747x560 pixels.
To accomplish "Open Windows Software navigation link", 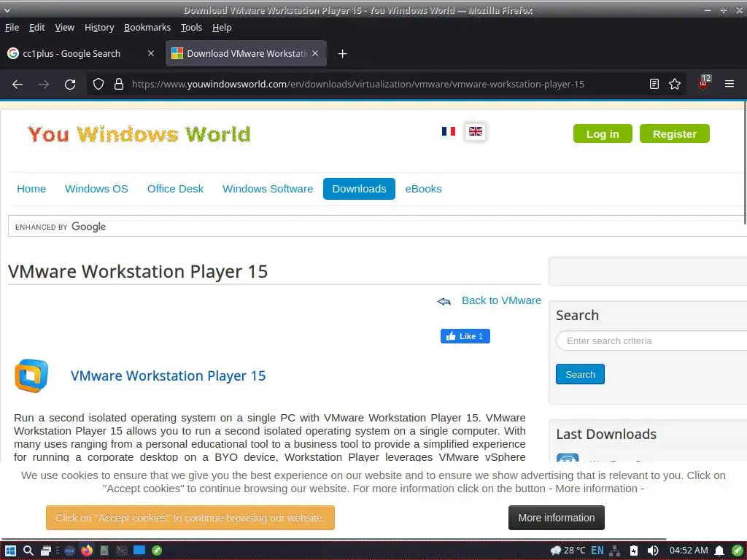I will coord(268,189).
